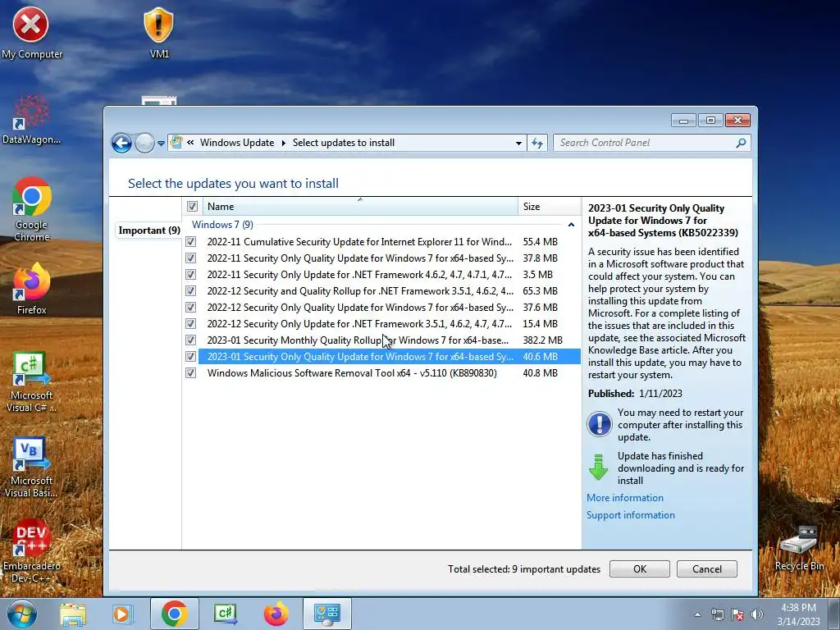Uncheck 2023-01 Security Monthly Quality Rollup checkbox

pos(190,340)
